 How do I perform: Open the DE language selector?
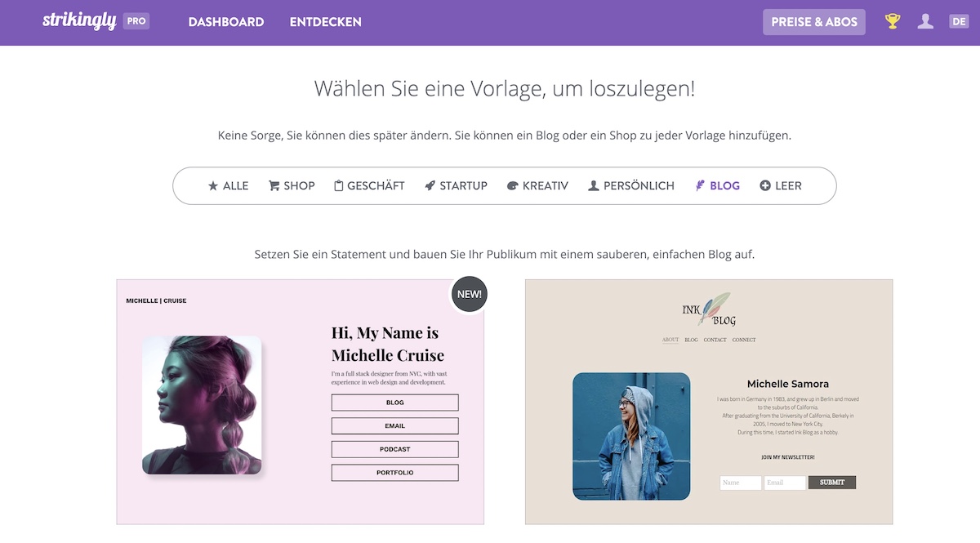tap(959, 22)
